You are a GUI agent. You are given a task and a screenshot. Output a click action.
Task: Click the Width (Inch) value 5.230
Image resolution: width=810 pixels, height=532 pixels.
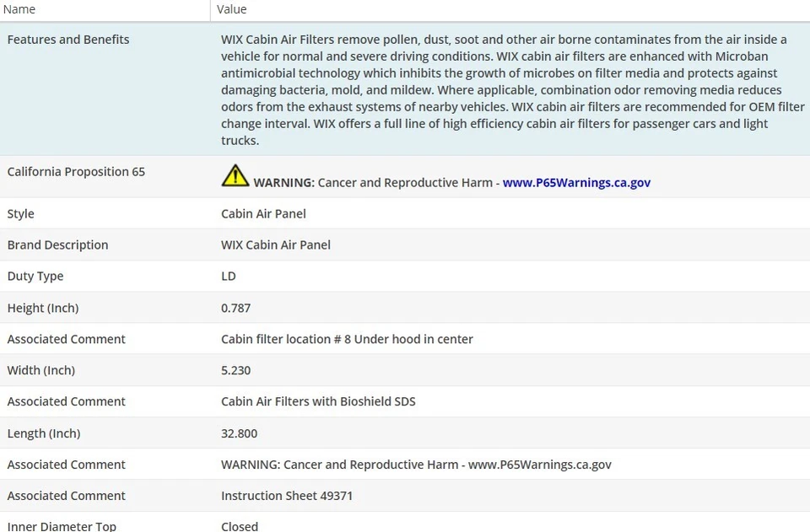[236, 371]
